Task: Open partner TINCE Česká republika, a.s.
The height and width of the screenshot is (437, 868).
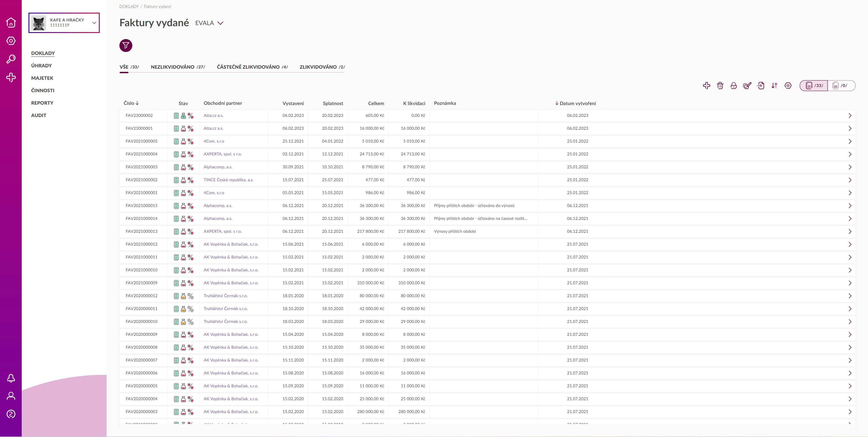Action: click(228, 180)
